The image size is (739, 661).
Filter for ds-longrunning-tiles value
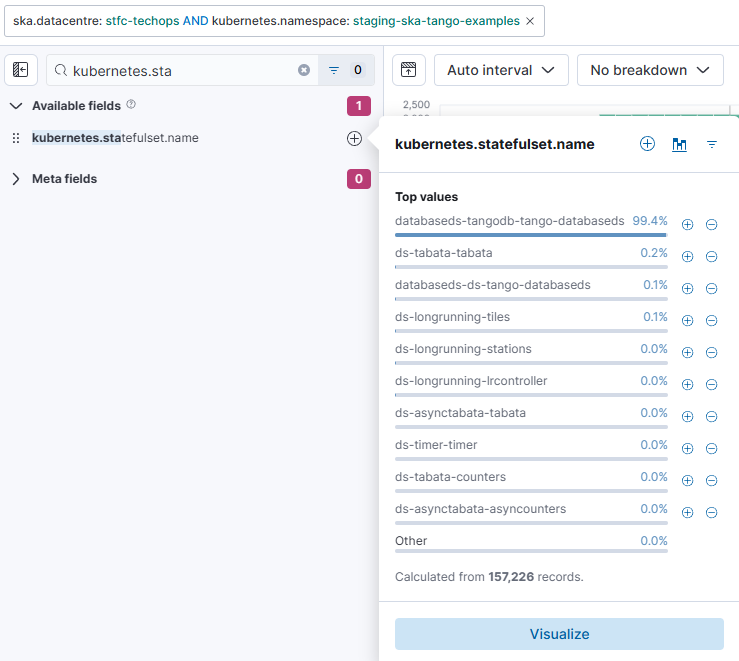coord(688,321)
